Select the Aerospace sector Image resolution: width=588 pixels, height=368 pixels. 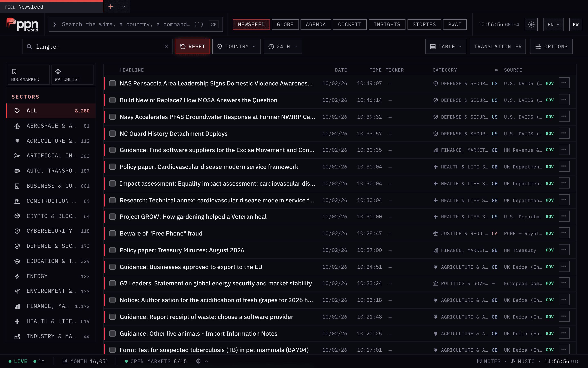[x=51, y=126]
